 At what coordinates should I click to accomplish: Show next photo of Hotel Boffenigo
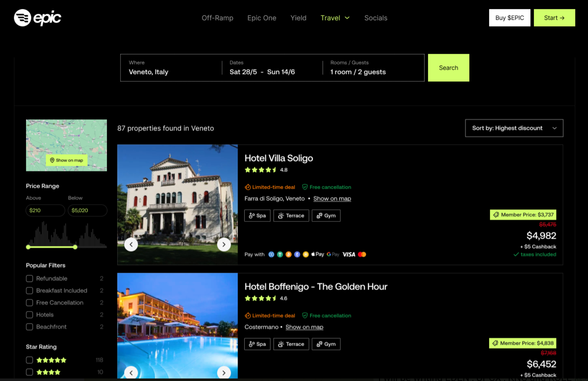224,373
